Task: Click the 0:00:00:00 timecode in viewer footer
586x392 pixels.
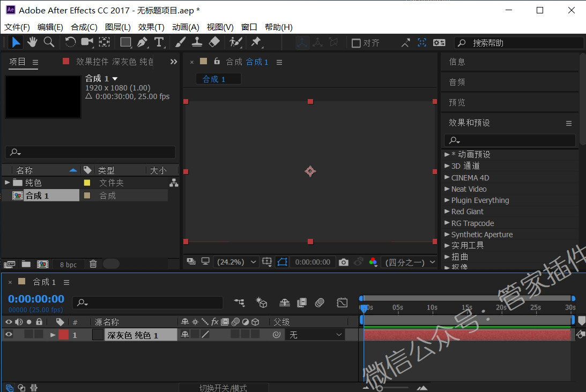Action: pos(313,262)
